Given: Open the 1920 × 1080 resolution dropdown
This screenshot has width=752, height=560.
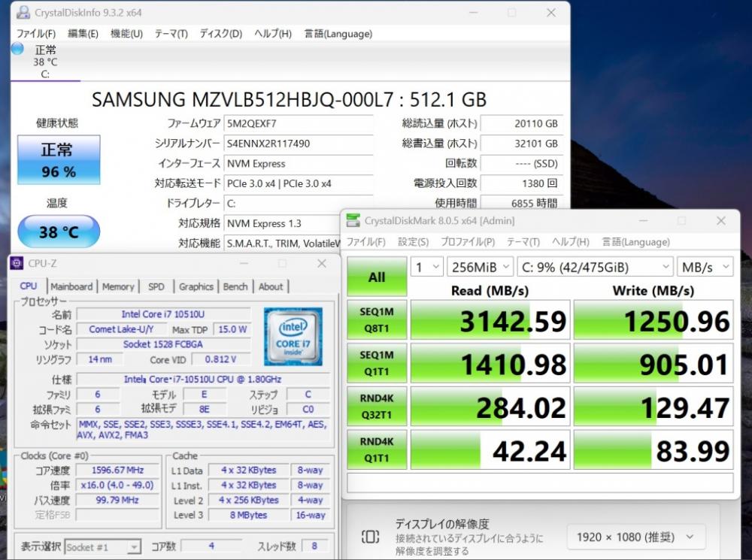Looking at the screenshot, I should (636, 537).
